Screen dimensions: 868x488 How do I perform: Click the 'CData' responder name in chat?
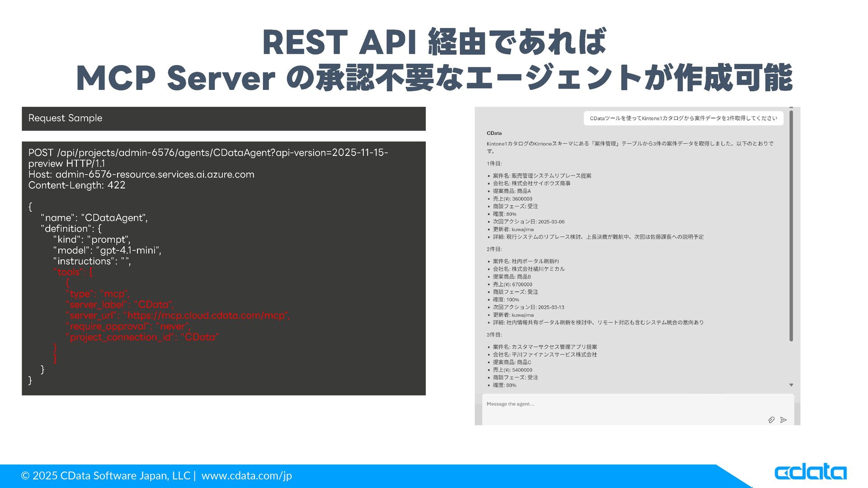[494, 133]
